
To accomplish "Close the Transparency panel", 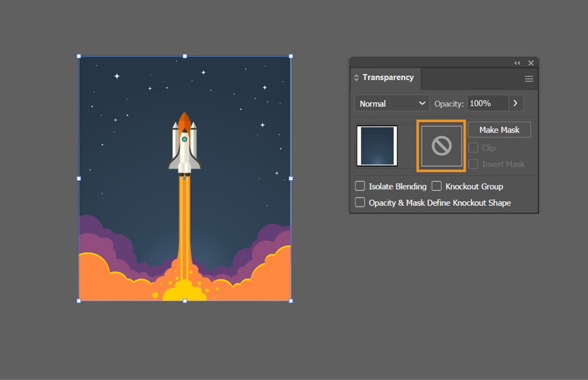I will point(531,63).
